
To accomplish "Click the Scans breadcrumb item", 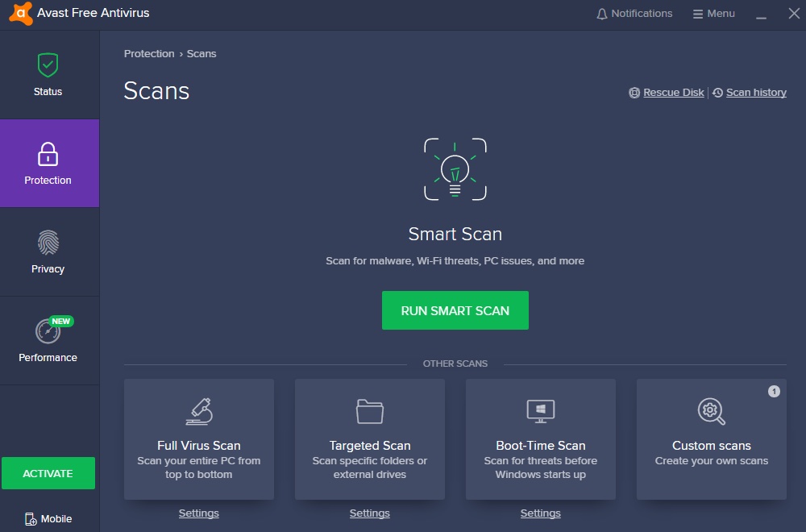I will coord(201,53).
